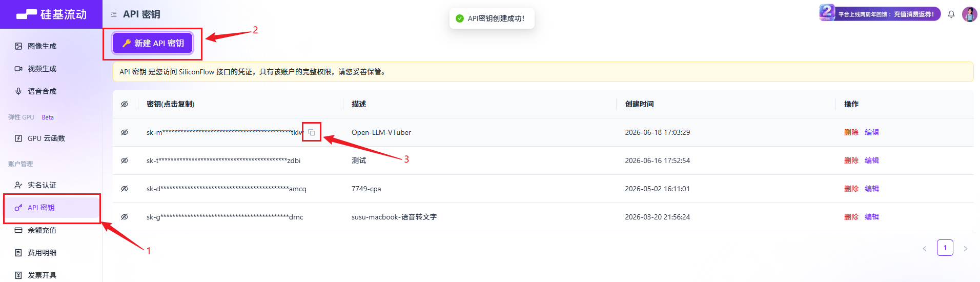Open 实名认证 in sidebar
The height and width of the screenshot is (282, 980).
point(51,185)
